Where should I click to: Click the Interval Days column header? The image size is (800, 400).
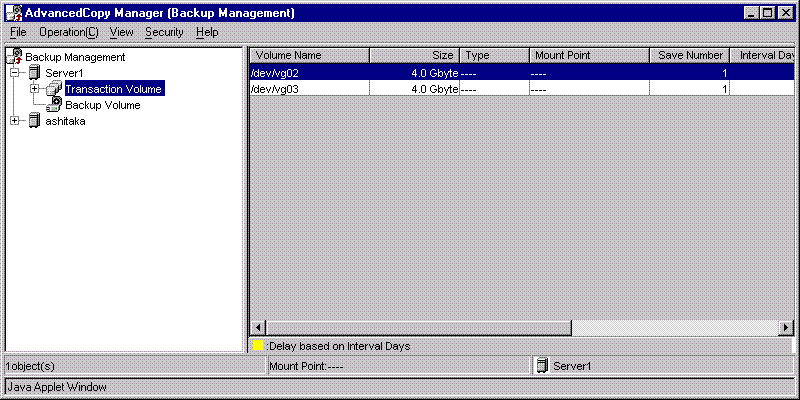[762, 55]
